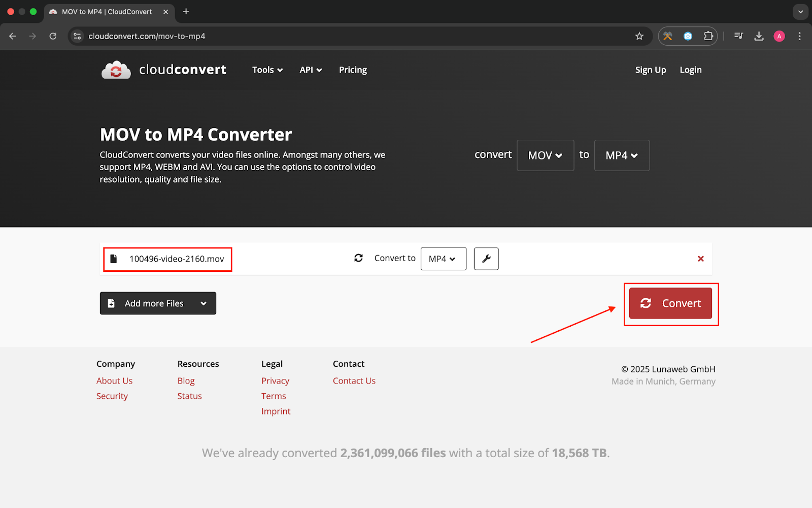Image resolution: width=812 pixels, height=508 pixels.
Task: Bookmark this page with the star icon
Action: [639, 36]
